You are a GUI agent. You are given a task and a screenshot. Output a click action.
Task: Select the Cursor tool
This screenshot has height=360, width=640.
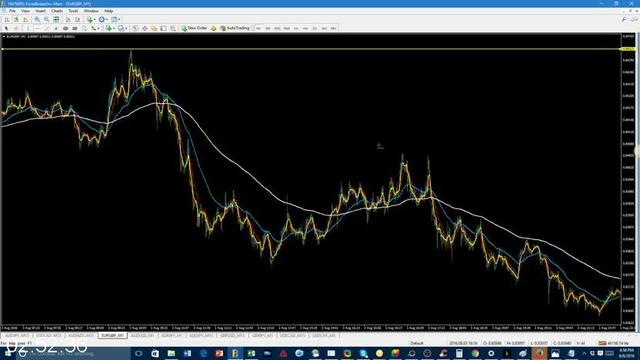[x=7, y=28]
